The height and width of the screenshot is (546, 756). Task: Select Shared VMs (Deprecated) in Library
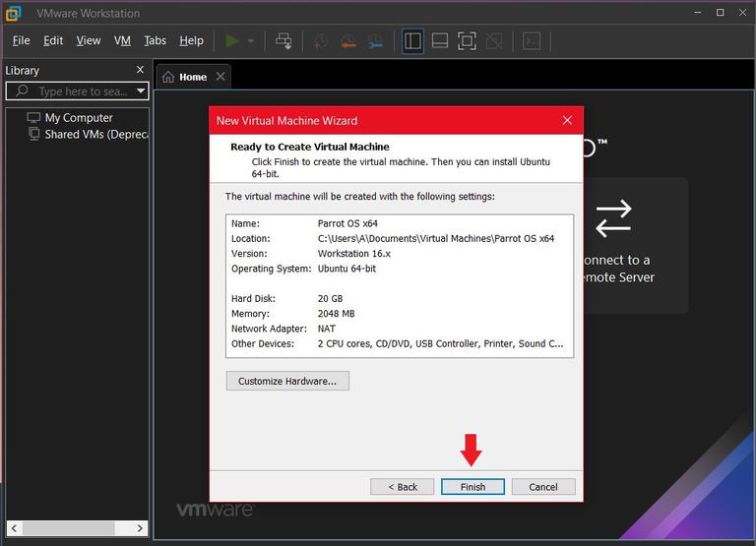coord(96,134)
